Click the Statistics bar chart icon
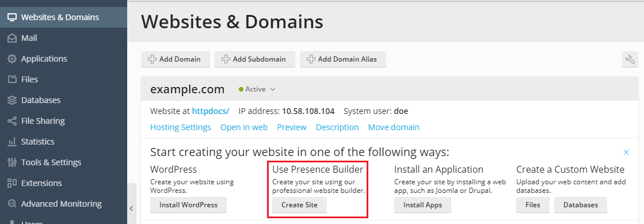The image size is (644, 224). [x=12, y=142]
